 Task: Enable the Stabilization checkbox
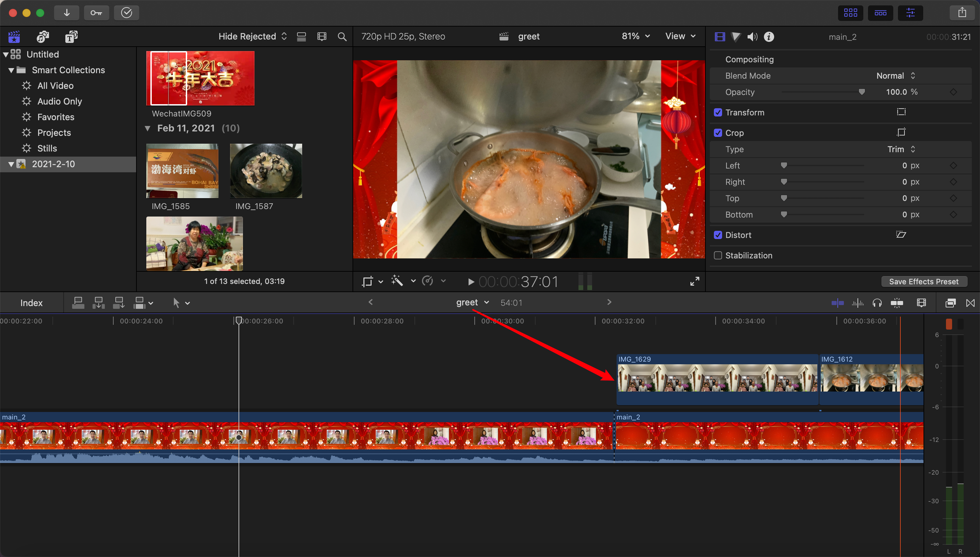coord(718,256)
